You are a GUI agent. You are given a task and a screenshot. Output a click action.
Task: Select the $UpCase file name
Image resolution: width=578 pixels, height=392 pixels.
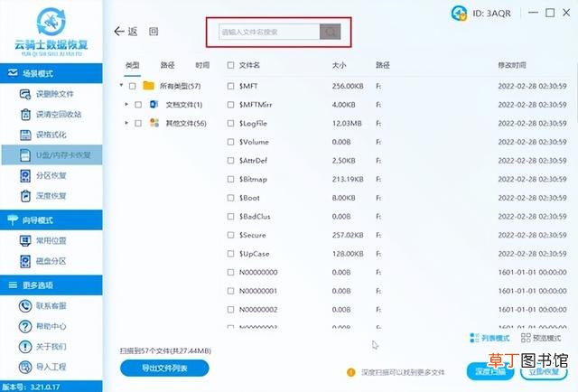[254, 254]
